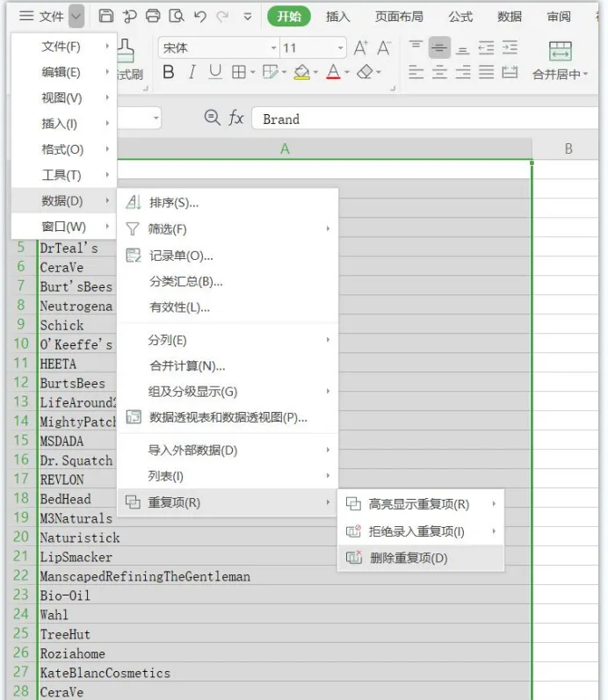
Task: Open 工具(T) submenu
Action: [63, 175]
